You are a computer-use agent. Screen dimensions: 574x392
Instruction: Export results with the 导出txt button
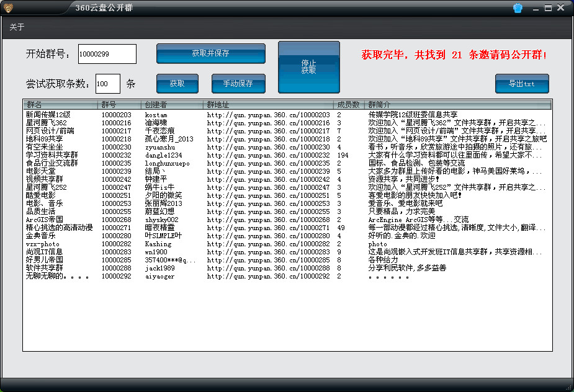tap(521, 83)
